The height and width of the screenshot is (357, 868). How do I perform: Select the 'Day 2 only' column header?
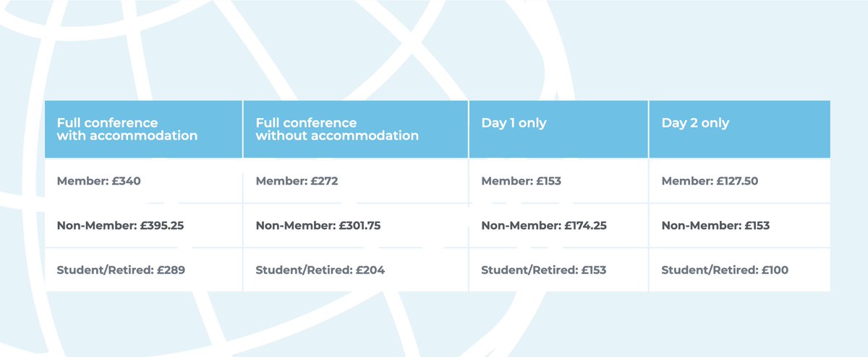pyautogui.click(x=739, y=129)
